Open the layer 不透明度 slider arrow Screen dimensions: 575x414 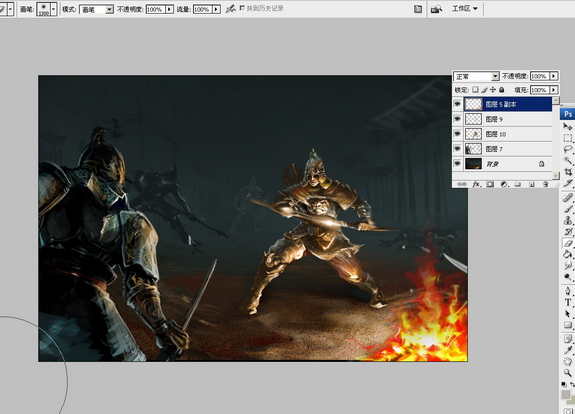tap(554, 76)
